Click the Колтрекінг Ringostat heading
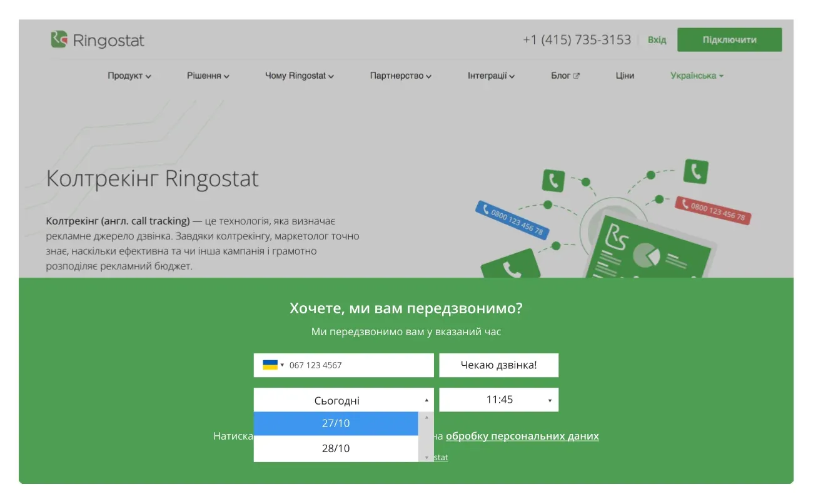The image size is (813, 504). coord(153,179)
